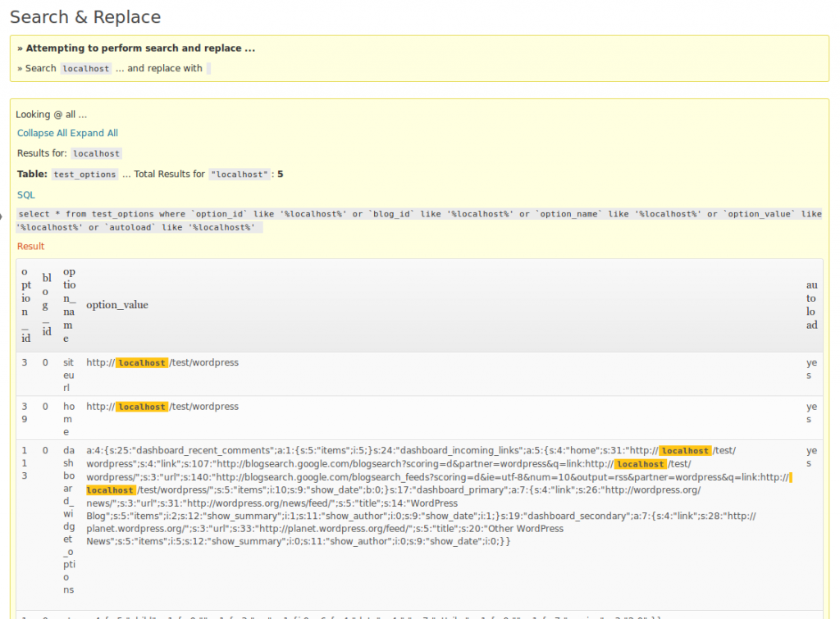Toggle the SQL section link

pyautogui.click(x=25, y=195)
